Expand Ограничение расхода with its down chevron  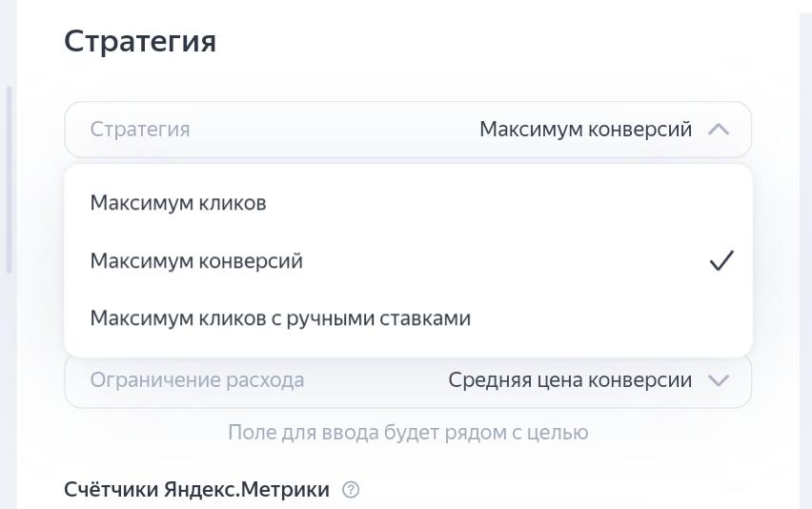click(719, 380)
